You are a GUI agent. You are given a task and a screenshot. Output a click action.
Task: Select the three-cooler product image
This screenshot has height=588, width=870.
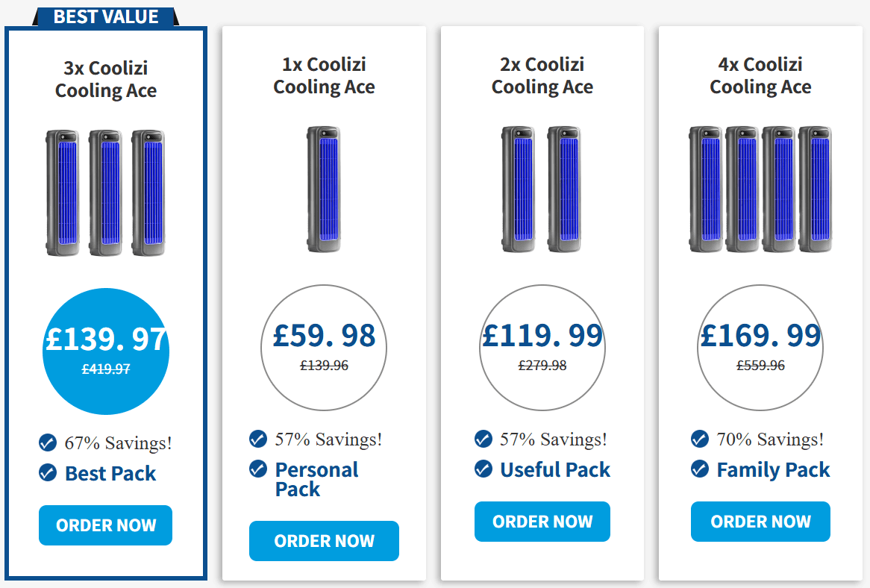pos(105,193)
